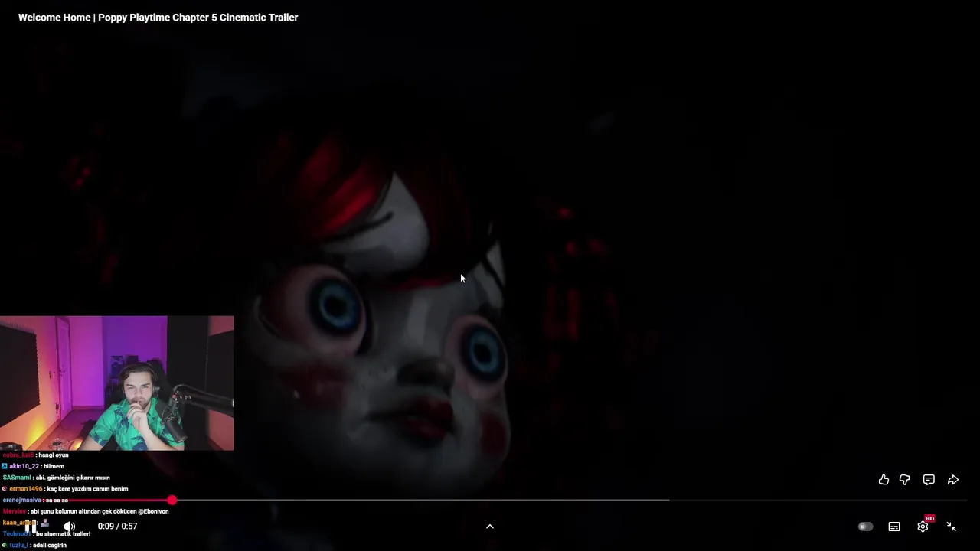Click chat message "hangi oyun"
The image size is (980, 551).
[52, 455]
